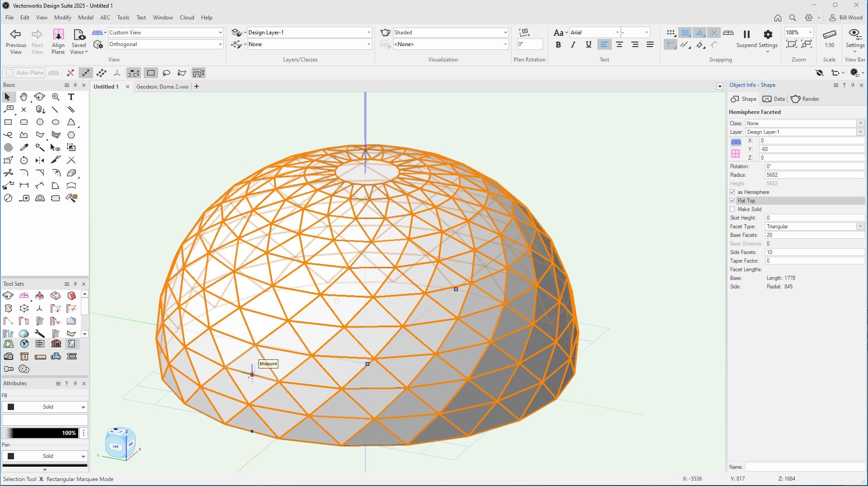Open the Design Layer-1 layer dropdown
The height and width of the screenshot is (486, 868).
pos(309,33)
